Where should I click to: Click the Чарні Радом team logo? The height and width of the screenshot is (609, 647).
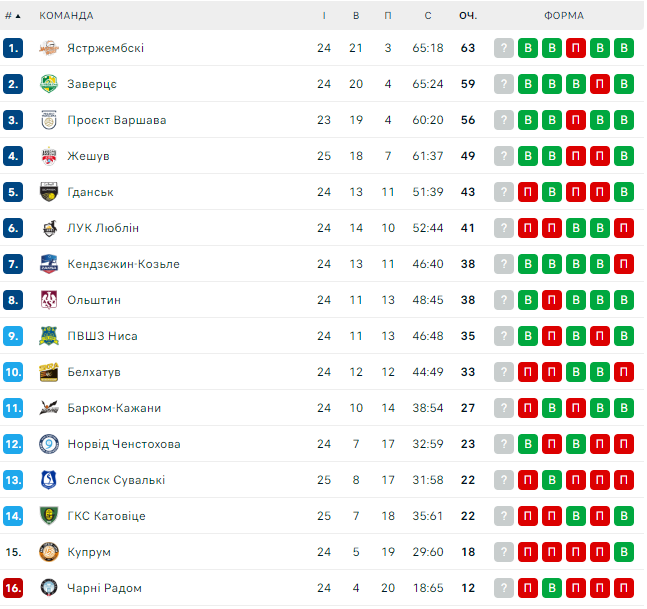(x=48, y=588)
